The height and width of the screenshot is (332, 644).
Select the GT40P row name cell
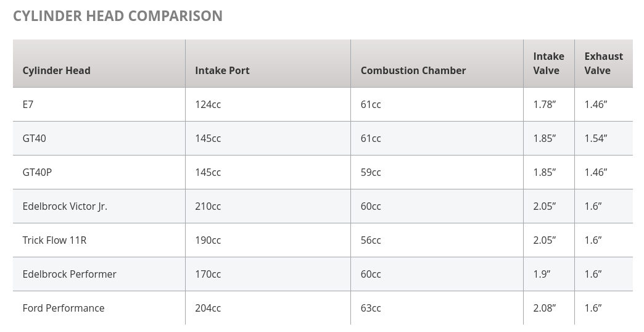(37, 172)
